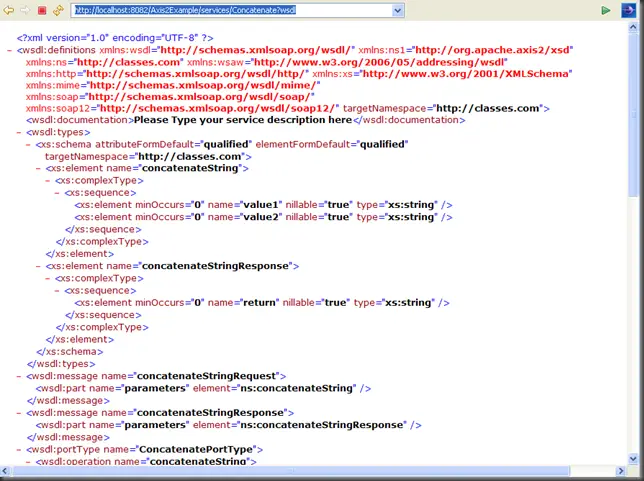Click the xmlns:http namespace URL

(x=195, y=74)
